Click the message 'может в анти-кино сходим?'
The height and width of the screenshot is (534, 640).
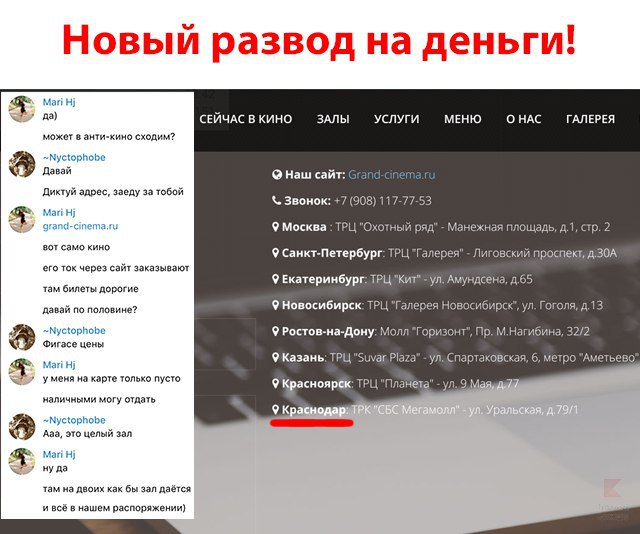pos(109,136)
